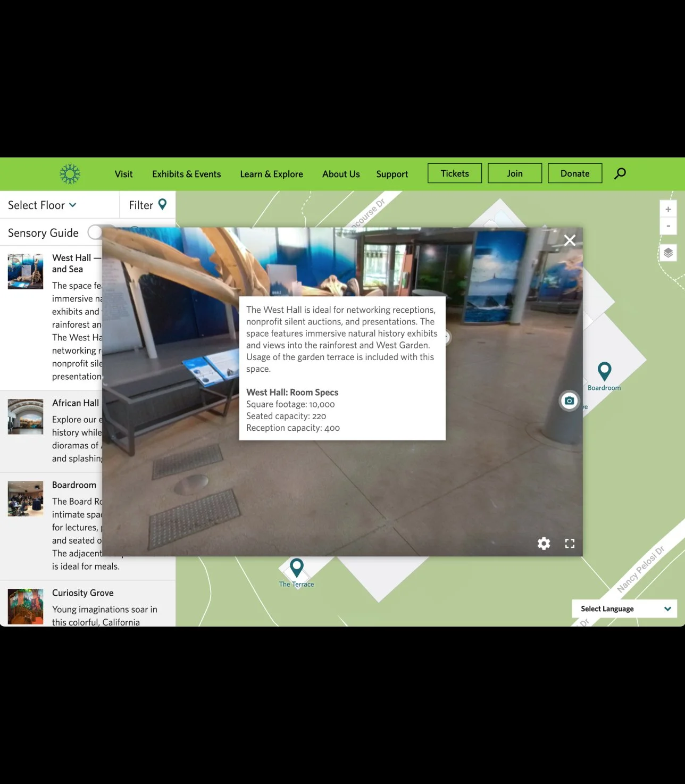
Task: Click the Tickets button
Action: (455, 173)
